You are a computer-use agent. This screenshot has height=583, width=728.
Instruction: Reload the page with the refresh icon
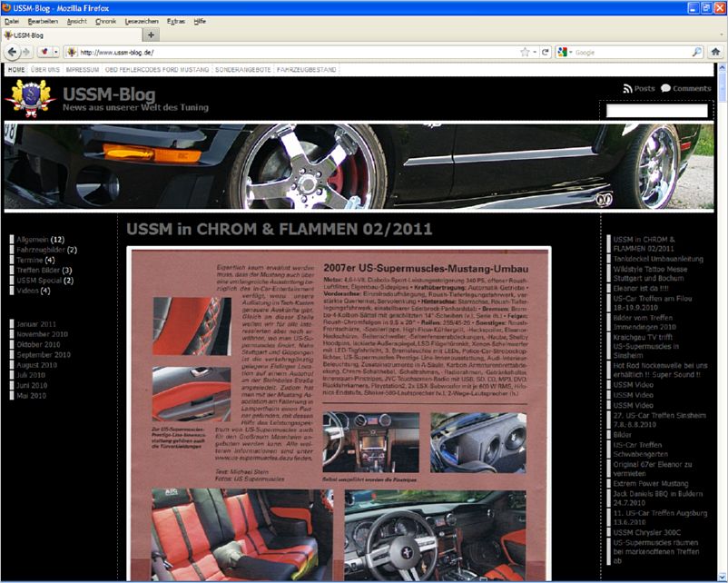[x=546, y=52]
